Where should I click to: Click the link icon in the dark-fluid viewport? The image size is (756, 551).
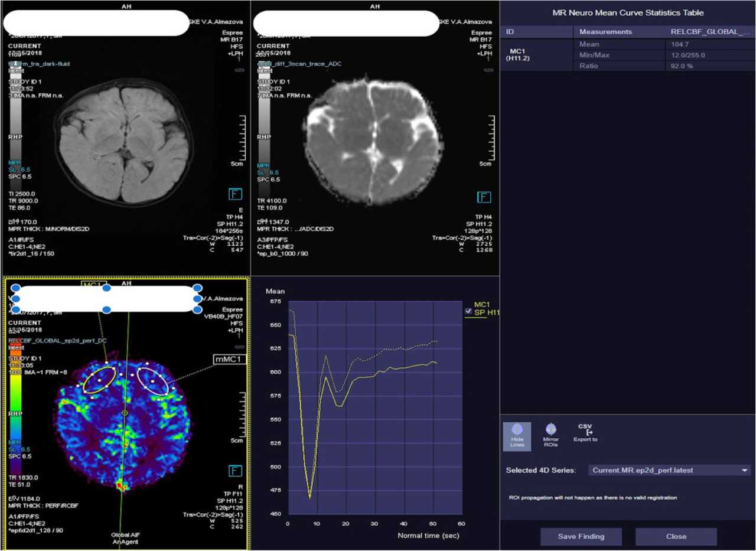tap(240, 70)
